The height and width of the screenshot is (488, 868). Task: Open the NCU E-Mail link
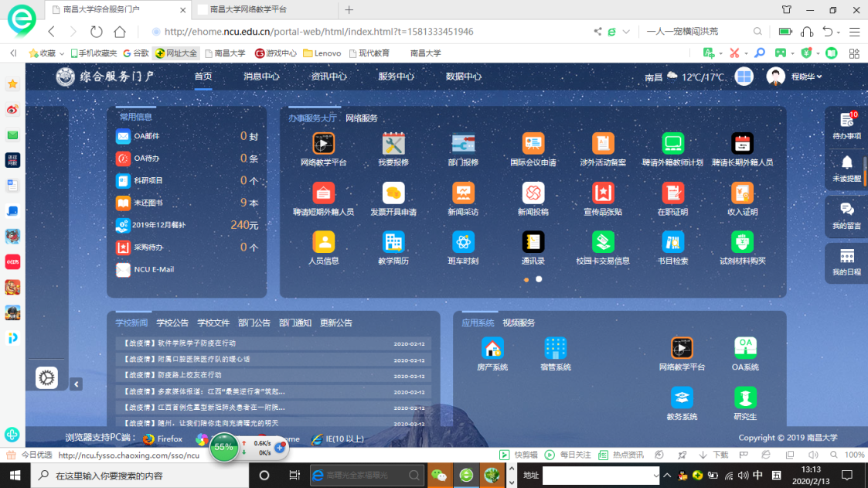tap(153, 269)
